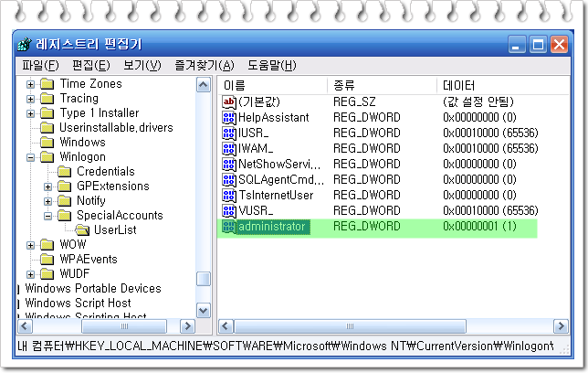
Task: Open the 도움말(H) menu
Action: [x=272, y=65]
